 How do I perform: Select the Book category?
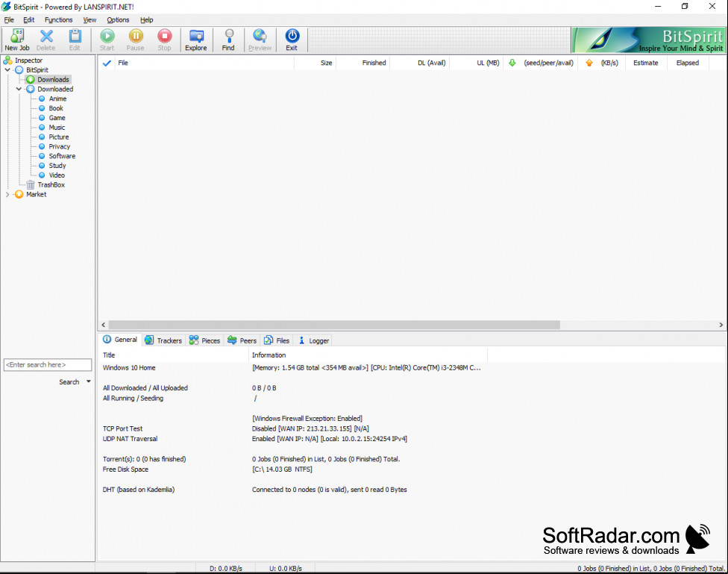click(x=56, y=108)
